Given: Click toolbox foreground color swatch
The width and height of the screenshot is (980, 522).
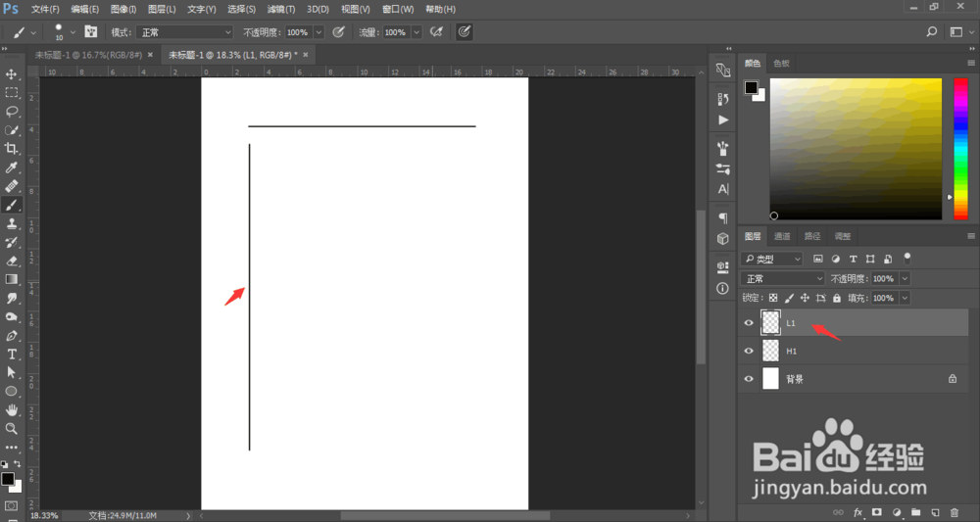Looking at the screenshot, I should (8, 479).
